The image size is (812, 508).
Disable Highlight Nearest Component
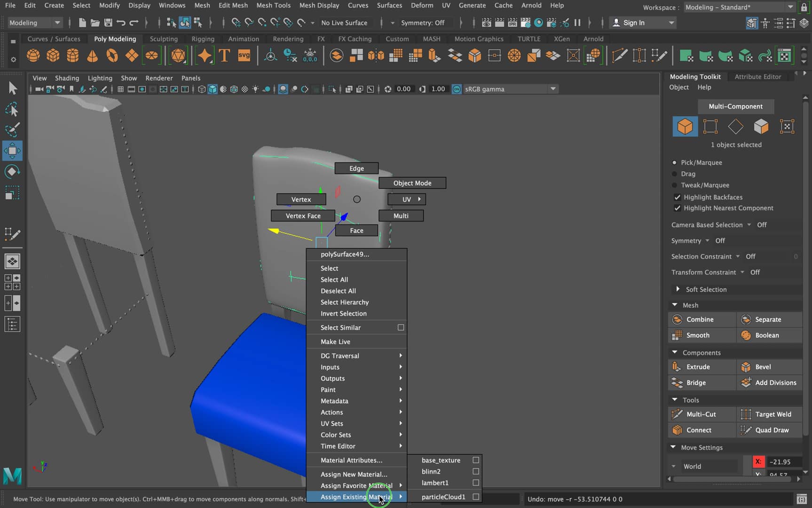point(678,208)
